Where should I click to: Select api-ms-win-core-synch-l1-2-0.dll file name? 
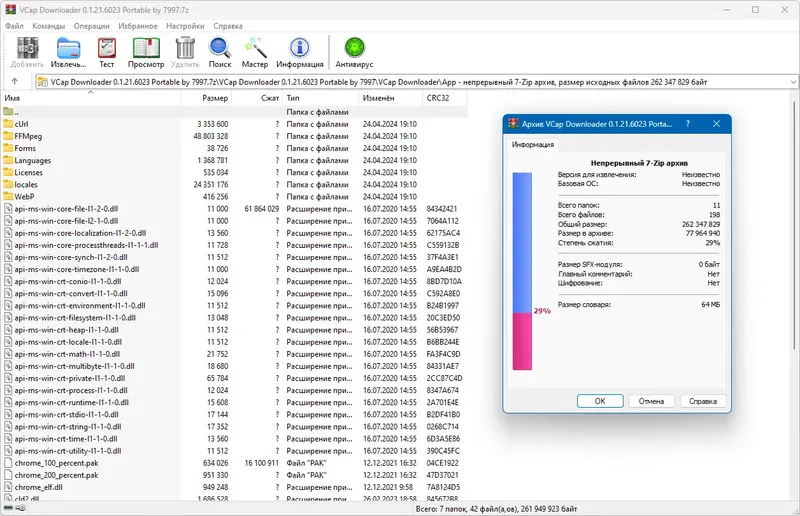[x=71, y=257]
